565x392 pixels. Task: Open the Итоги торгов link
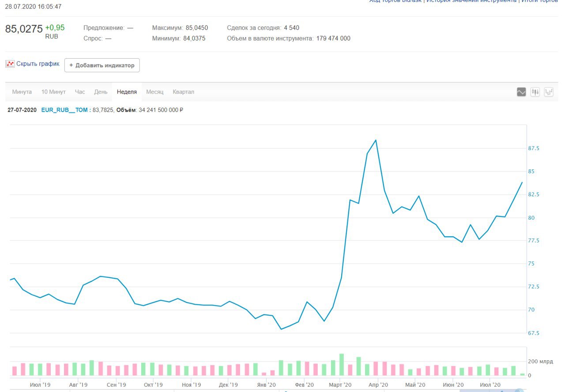click(x=539, y=1)
